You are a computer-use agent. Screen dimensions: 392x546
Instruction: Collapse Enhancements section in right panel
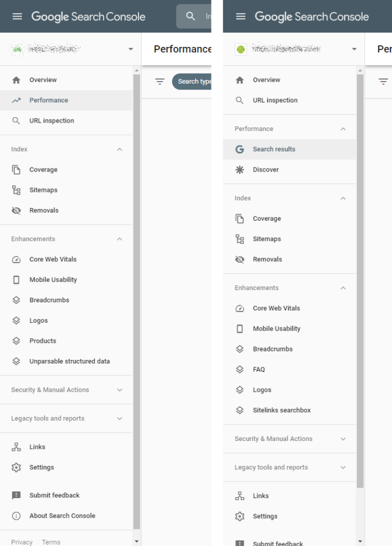[x=343, y=288]
